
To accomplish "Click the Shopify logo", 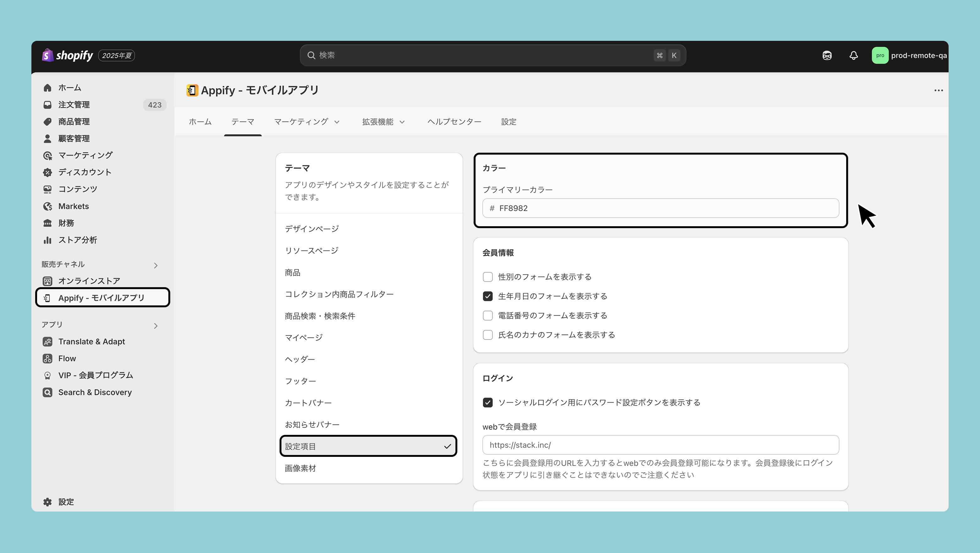I will pos(67,56).
